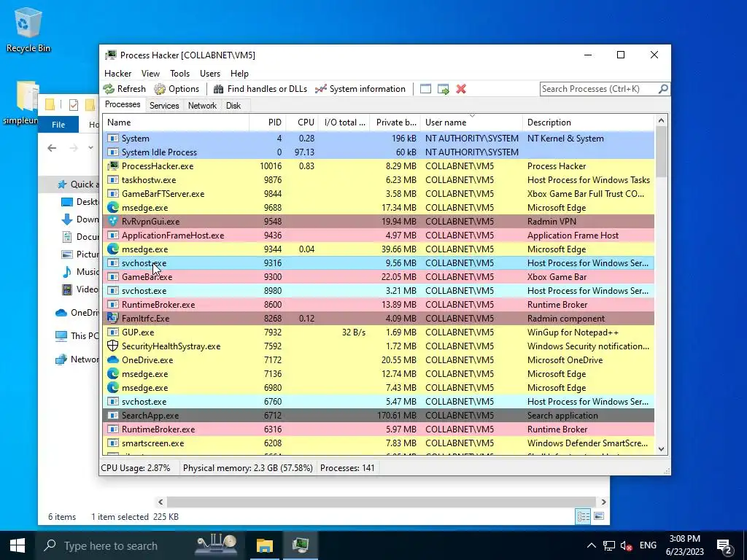
Task: Click the process list vertical scrollbar thumb
Action: click(x=661, y=152)
